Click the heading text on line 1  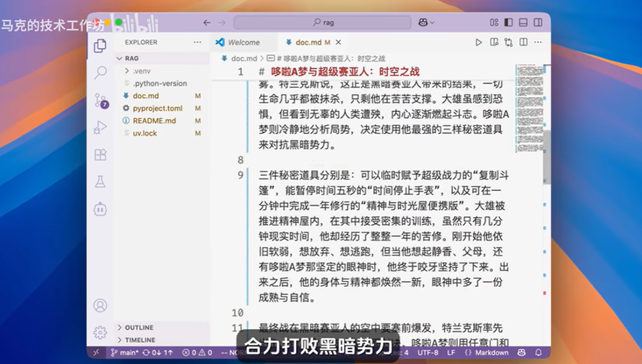point(345,72)
